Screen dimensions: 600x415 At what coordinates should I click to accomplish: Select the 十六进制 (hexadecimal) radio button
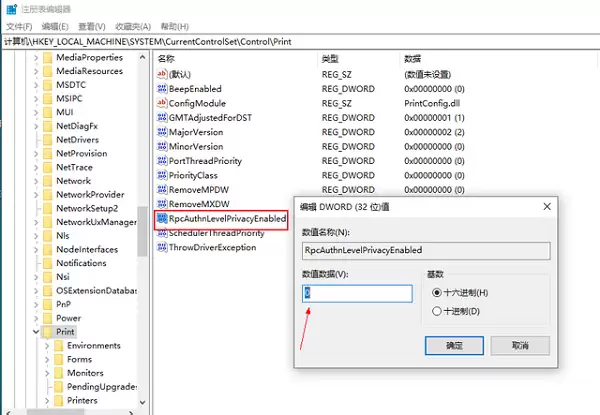436,292
